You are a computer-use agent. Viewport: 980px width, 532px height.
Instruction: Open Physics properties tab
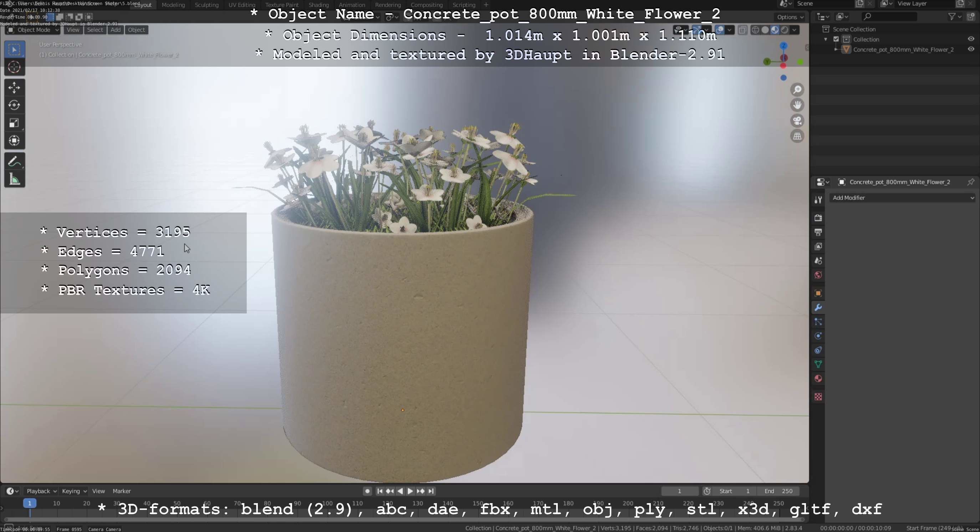818,336
